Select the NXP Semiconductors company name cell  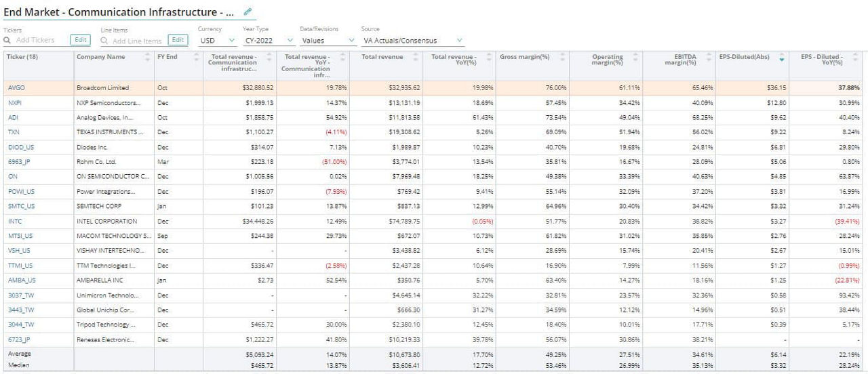(x=114, y=103)
